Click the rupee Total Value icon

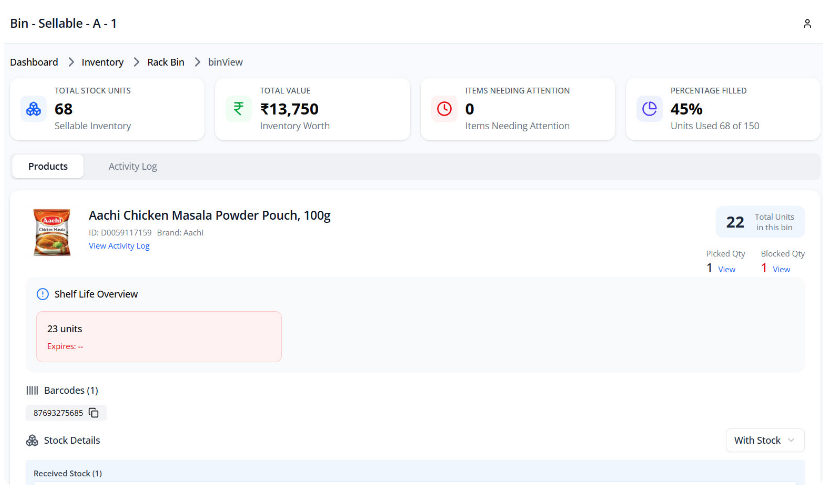[238, 109]
